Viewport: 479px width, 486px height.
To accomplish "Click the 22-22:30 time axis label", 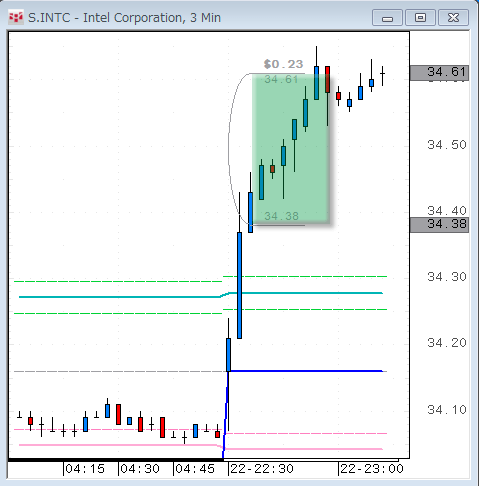I will [x=262, y=469].
